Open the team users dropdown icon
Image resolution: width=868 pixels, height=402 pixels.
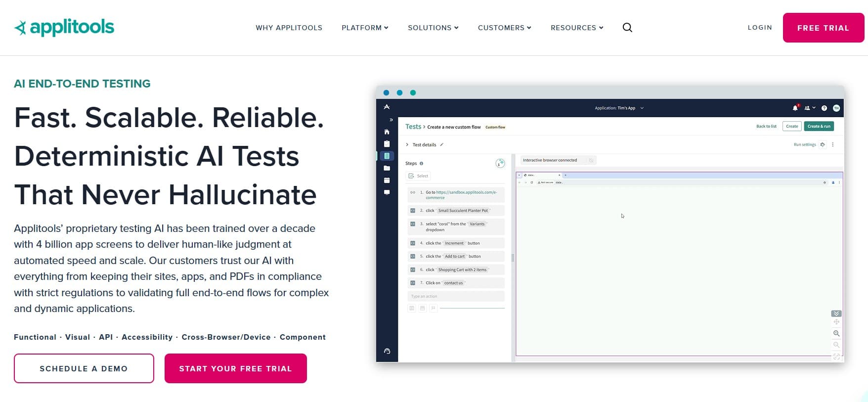pos(810,108)
